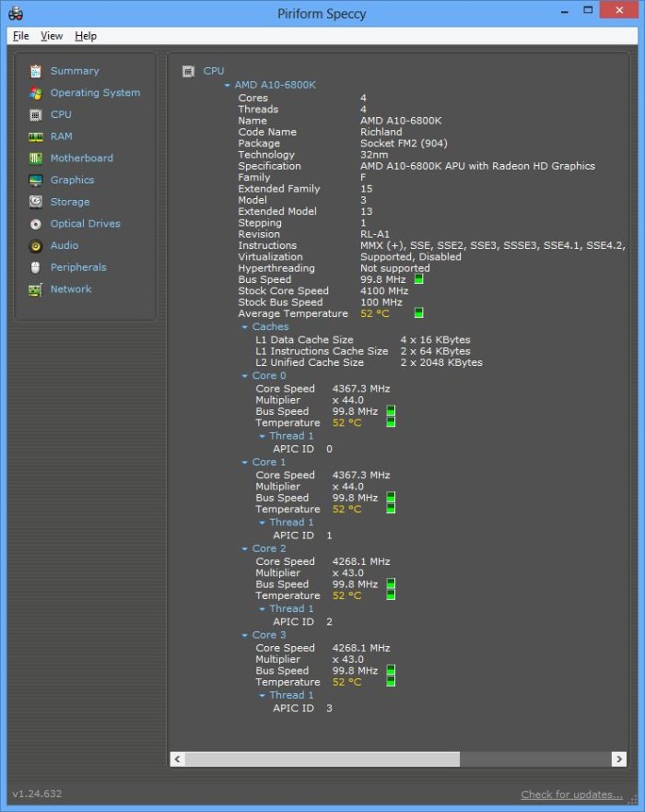This screenshot has height=812, width=645.
Task: Click the Peripherals mouse icon
Action: (35, 267)
